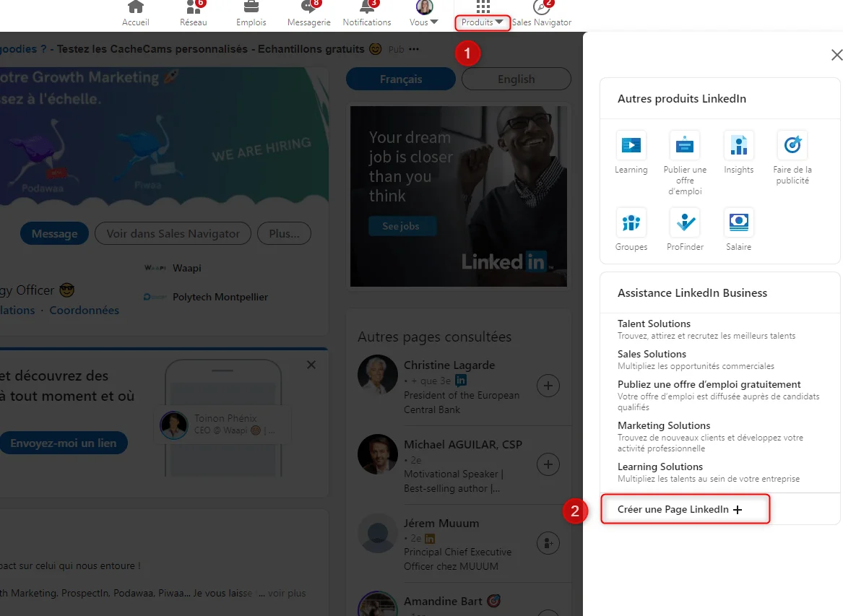Open Emplois briefcase icon
Screen dimensions: 843x616
click(x=251, y=14)
